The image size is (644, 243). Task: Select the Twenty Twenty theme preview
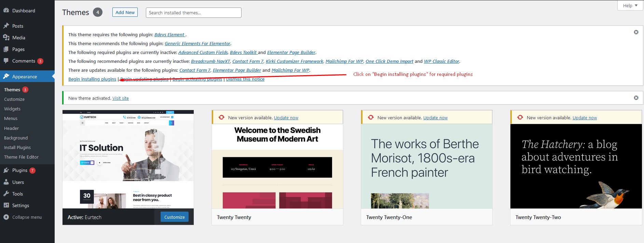pyautogui.click(x=277, y=166)
